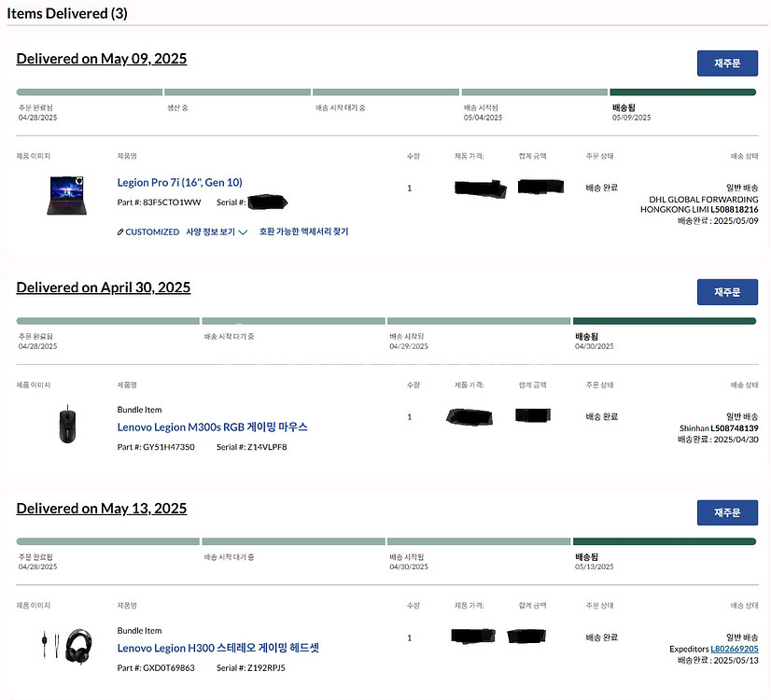Image resolution: width=771 pixels, height=700 pixels.
Task: Click Serial # Z192RPJ5 text
Action: coord(251,667)
